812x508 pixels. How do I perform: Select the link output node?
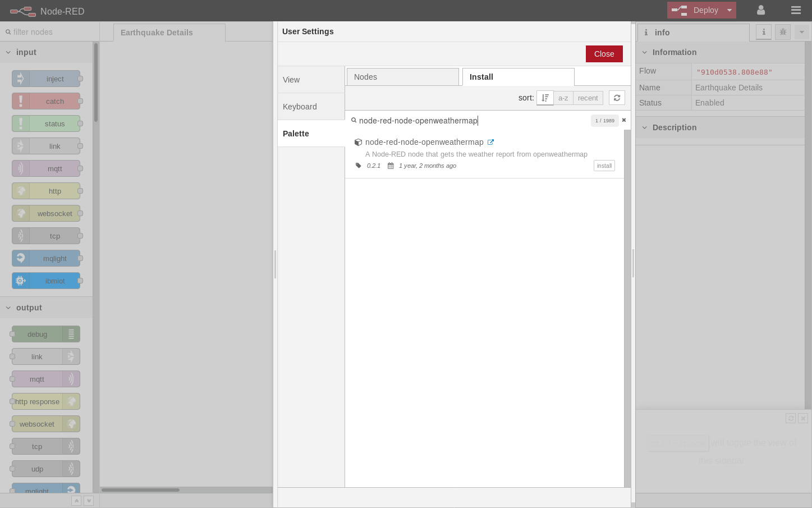pyautogui.click(x=46, y=356)
